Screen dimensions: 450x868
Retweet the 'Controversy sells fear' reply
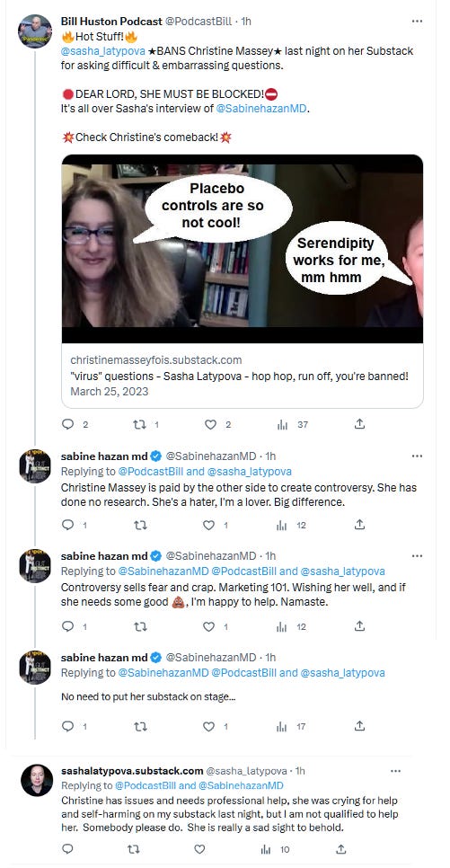141,626
